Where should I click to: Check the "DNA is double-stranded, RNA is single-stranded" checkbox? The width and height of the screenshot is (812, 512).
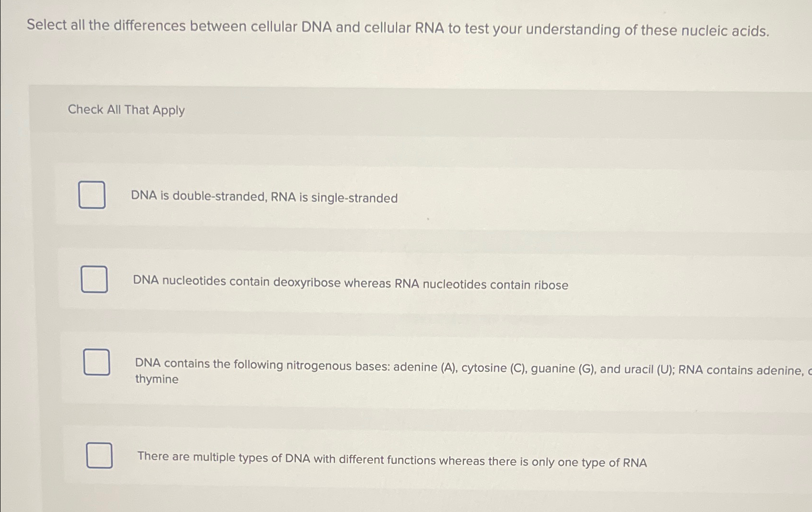tap(93, 195)
